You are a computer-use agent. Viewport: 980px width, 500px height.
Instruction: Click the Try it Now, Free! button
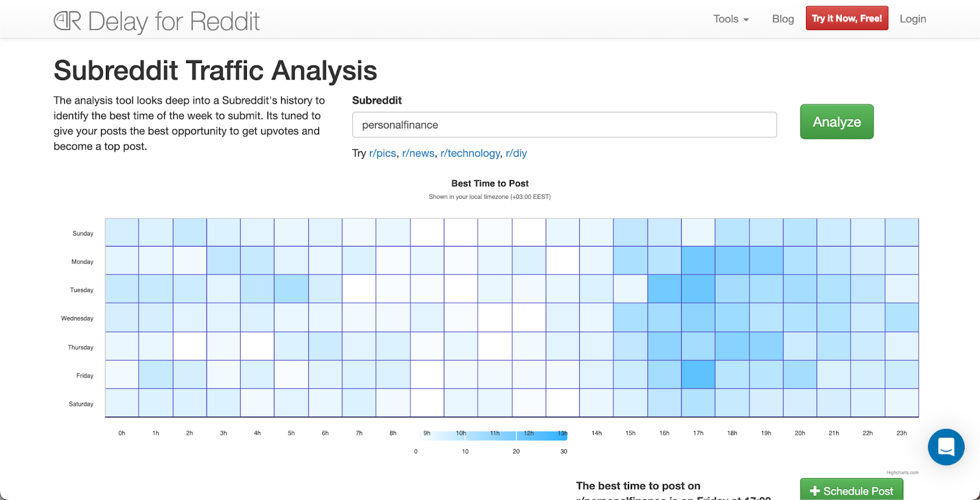point(846,18)
